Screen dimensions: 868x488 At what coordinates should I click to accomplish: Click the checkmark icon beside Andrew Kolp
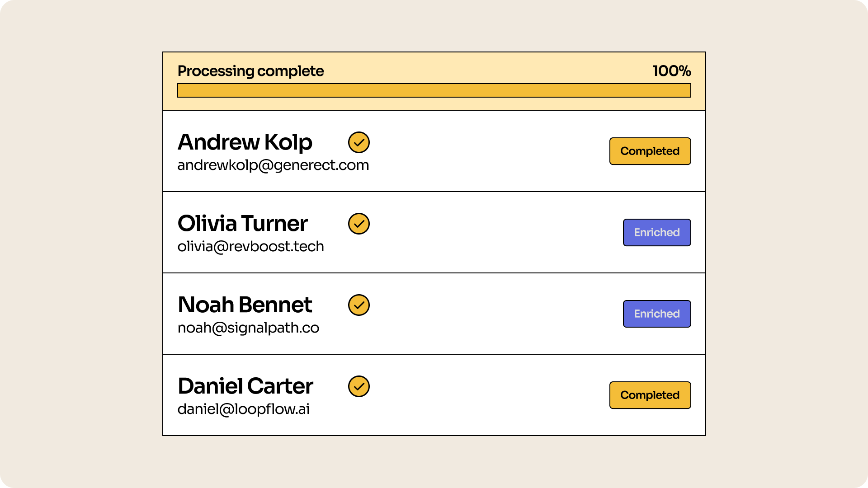click(x=359, y=142)
